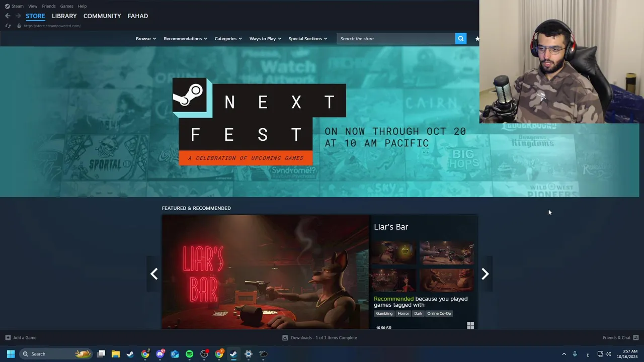Viewport: 644px width, 362px height.
Task: Open File Explorer from the taskbar
Action: click(115, 354)
